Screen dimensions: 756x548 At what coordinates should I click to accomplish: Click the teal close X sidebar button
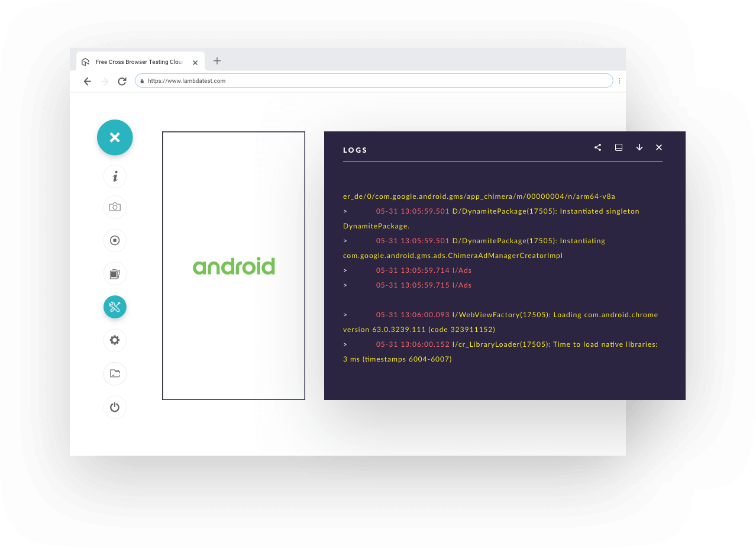[x=115, y=137]
